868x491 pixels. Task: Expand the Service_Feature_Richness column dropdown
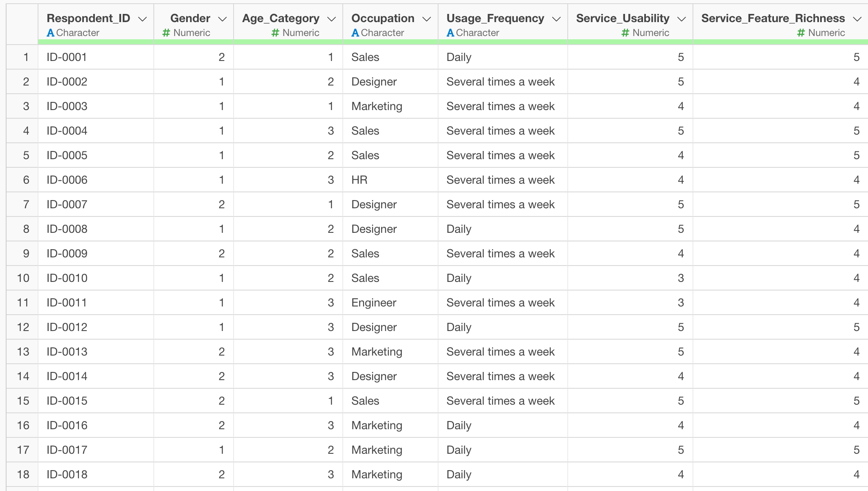(x=857, y=19)
